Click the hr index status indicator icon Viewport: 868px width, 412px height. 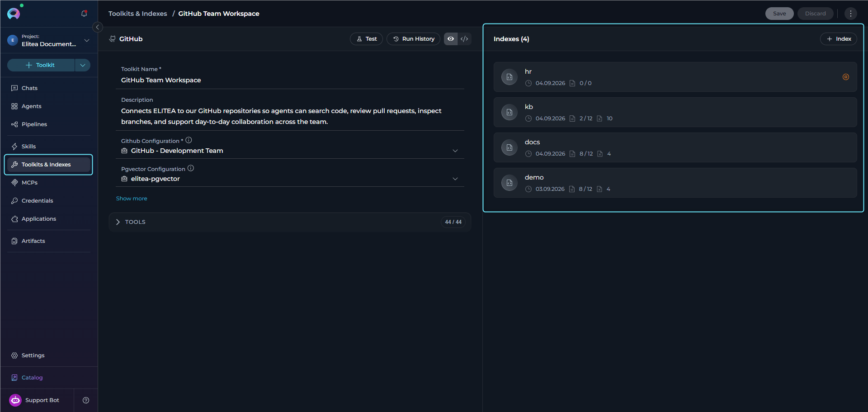point(845,77)
